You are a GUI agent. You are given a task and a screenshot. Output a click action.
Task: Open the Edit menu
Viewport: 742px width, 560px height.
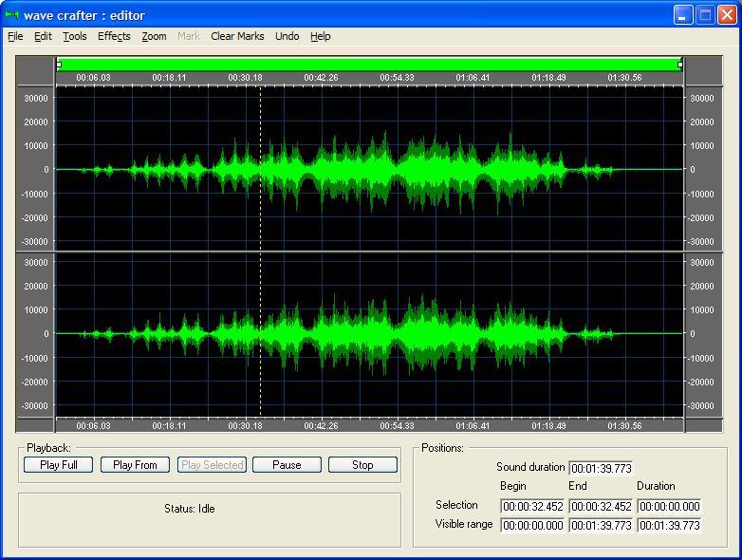tap(43, 36)
